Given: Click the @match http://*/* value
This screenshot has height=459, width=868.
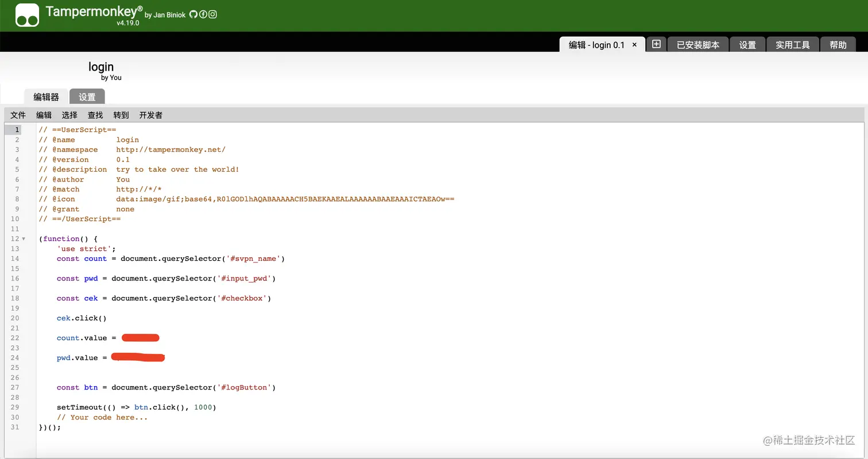Looking at the screenshot, I should 139,189.
